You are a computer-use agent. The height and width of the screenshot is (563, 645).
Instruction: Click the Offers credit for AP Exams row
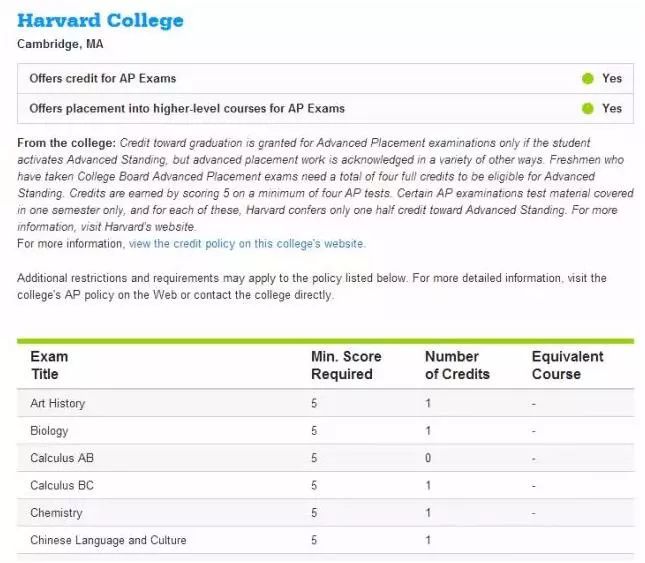pyautogui.click(x=325, y=79)
